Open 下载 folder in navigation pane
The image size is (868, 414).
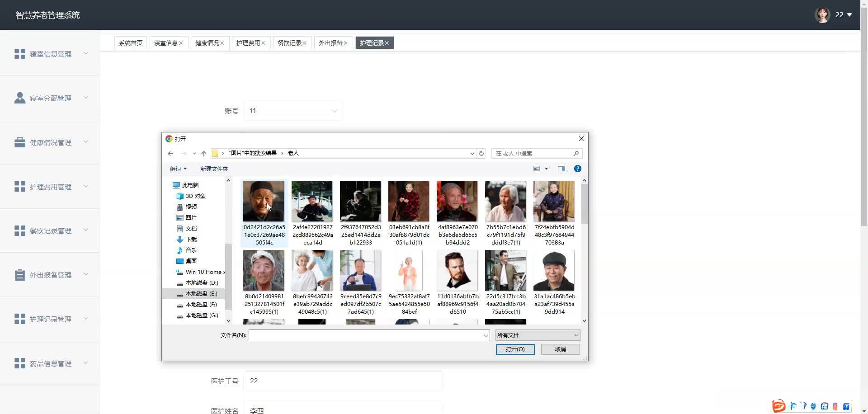[191, 240]
